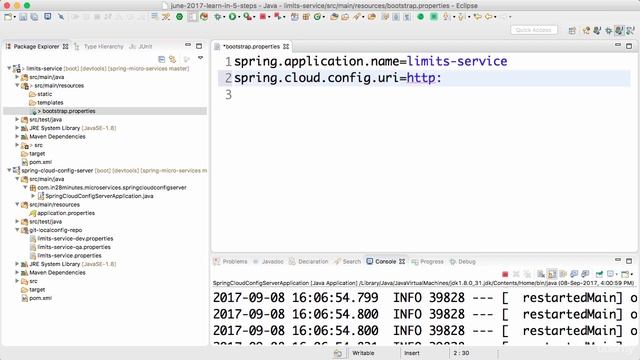The width and height of the screenshot is (640, 360).
Task: Minimize the Console panel
Action: pos(618,260)
